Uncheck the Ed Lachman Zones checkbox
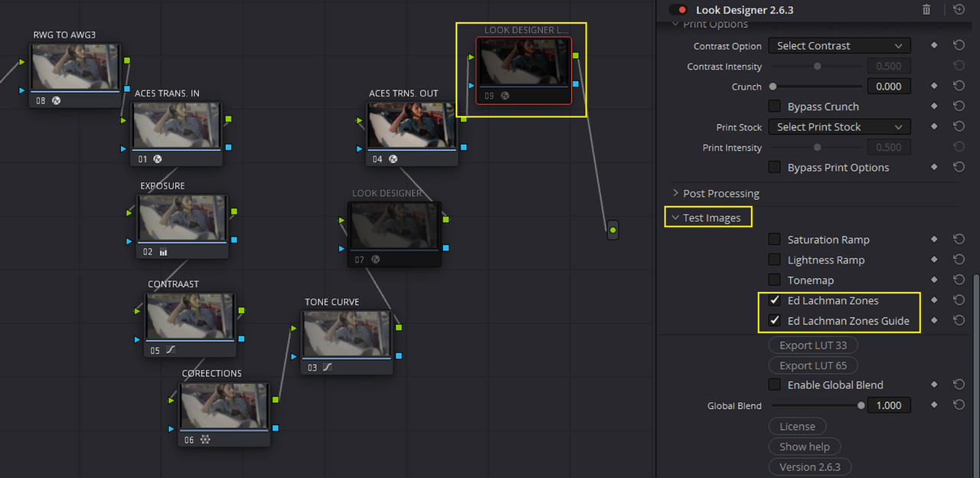This screenshot has height=478, width=980. point(775,300)
